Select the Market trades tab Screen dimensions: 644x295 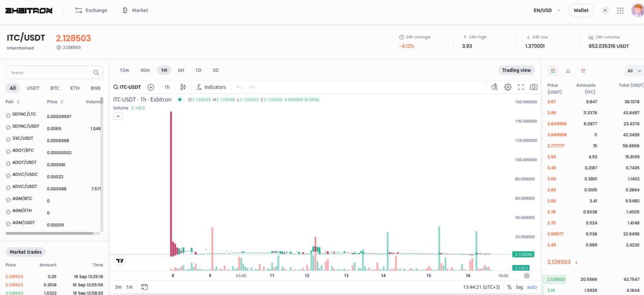click(25, 252)
